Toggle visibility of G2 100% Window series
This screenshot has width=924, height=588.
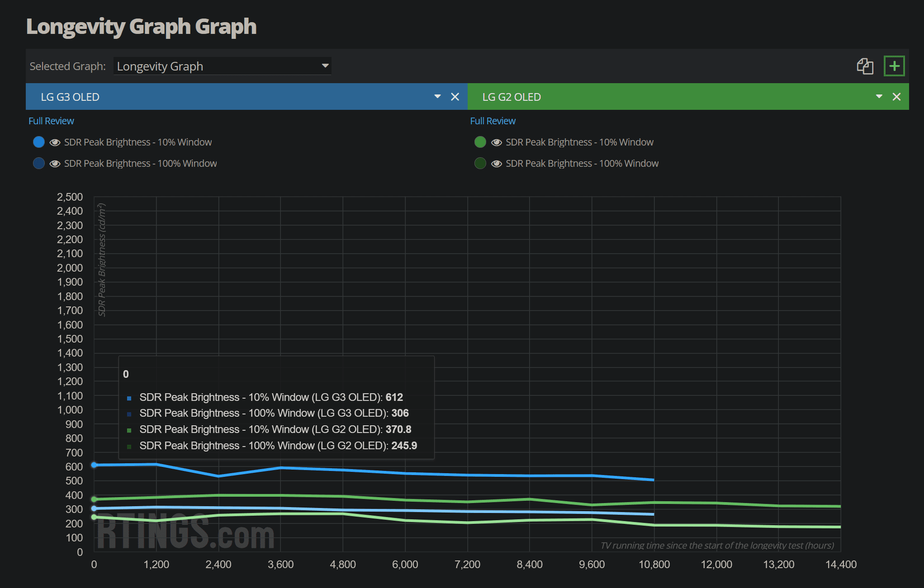pyautogui.click(x=497, y=164)
